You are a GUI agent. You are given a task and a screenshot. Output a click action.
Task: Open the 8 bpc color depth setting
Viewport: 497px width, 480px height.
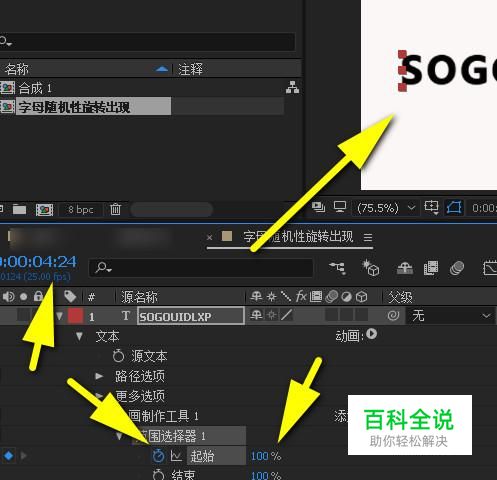pos(80,210)
